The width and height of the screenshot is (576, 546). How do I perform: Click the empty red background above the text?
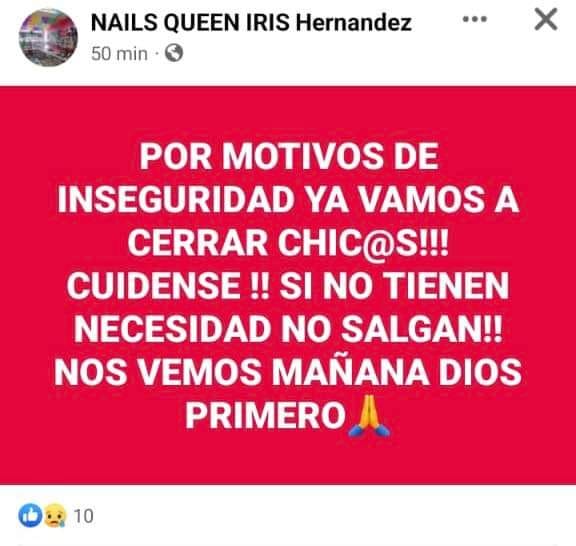tap(288, 112)
